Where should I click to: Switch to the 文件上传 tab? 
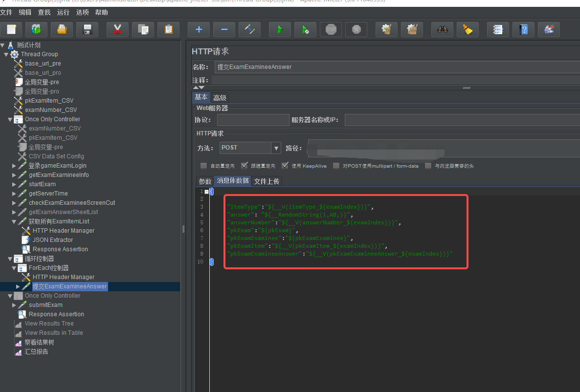(x=267, y=181)
